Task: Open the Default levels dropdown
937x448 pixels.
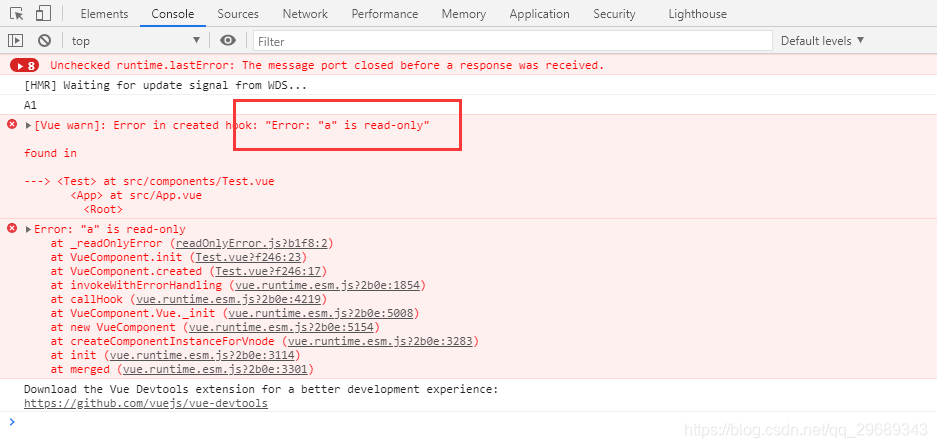Action: [822, 41]
